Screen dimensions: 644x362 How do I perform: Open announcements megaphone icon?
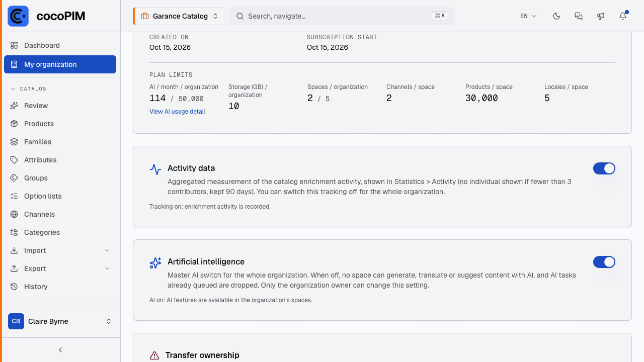tap(601, 16)
